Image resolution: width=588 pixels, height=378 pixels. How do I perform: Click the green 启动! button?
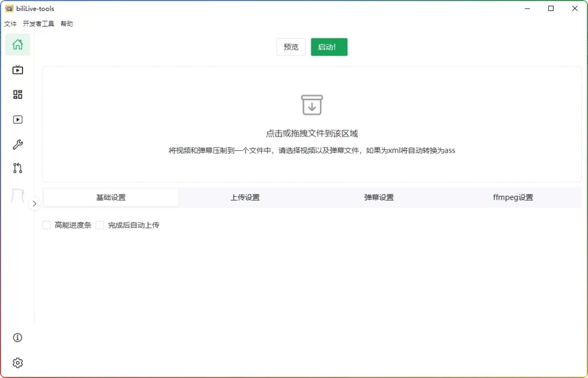click(328, 48)
